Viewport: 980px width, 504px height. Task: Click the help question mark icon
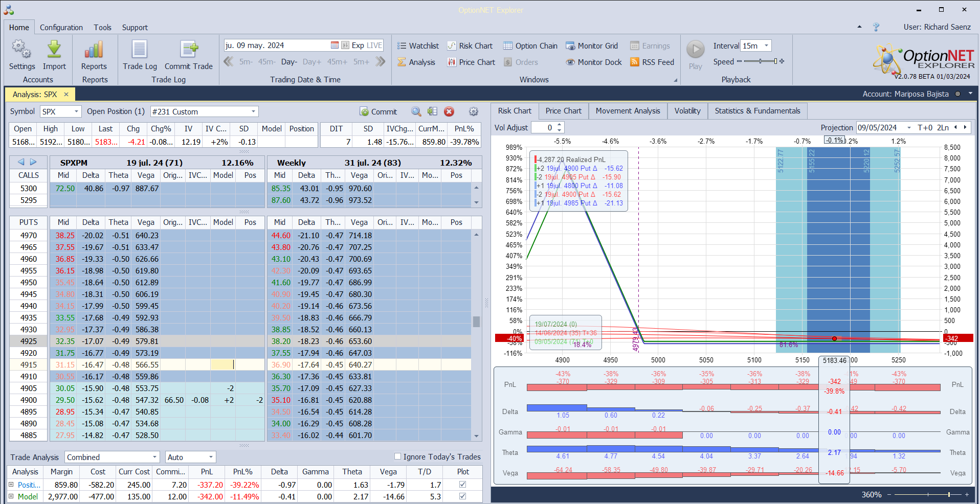tap(876, 27)
